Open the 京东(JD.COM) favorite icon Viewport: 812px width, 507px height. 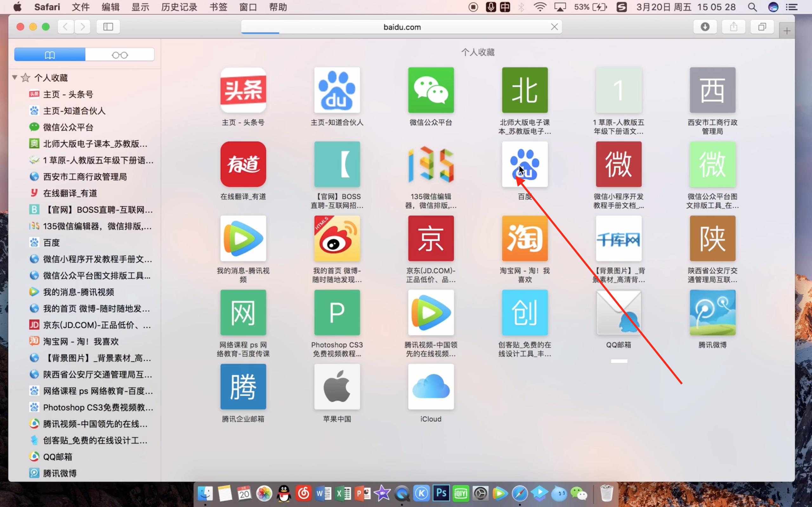coord(430,239)
